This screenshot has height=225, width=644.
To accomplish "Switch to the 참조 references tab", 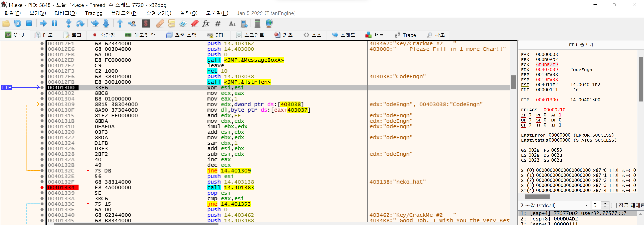I will [x=436, y=35].
